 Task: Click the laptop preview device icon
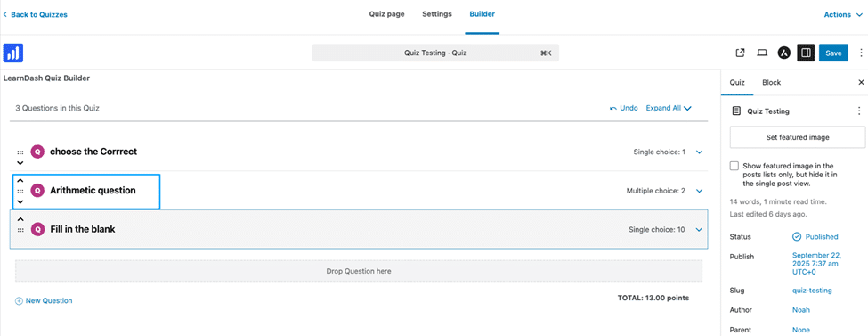(762, 53)
